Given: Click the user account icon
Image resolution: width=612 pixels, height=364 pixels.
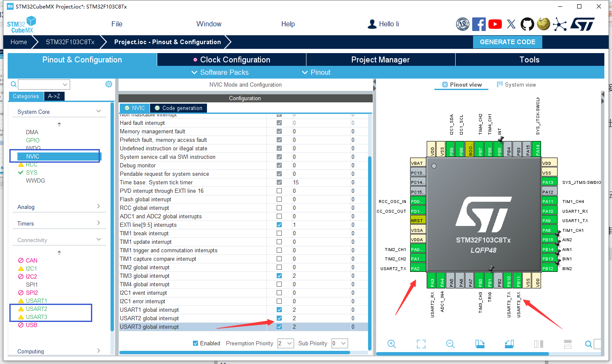Looking at the screenshot, I should point(372,24).
